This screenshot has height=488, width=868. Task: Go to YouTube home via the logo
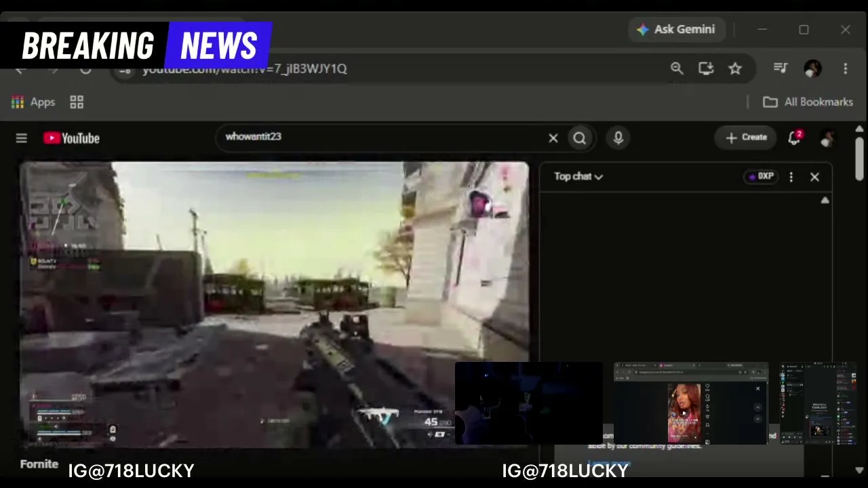click(x=71, y=138)
